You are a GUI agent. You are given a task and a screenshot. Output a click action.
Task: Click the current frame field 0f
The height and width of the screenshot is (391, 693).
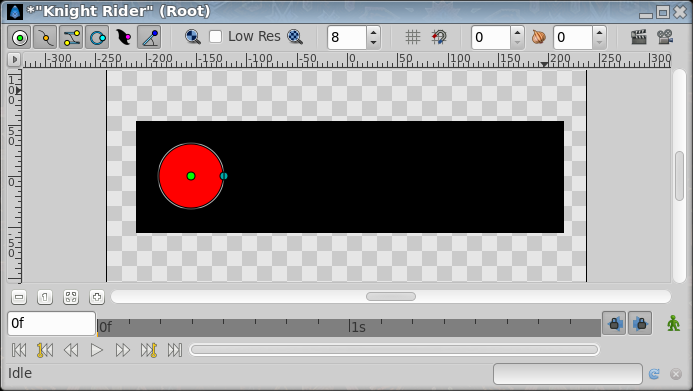[51, 323]
